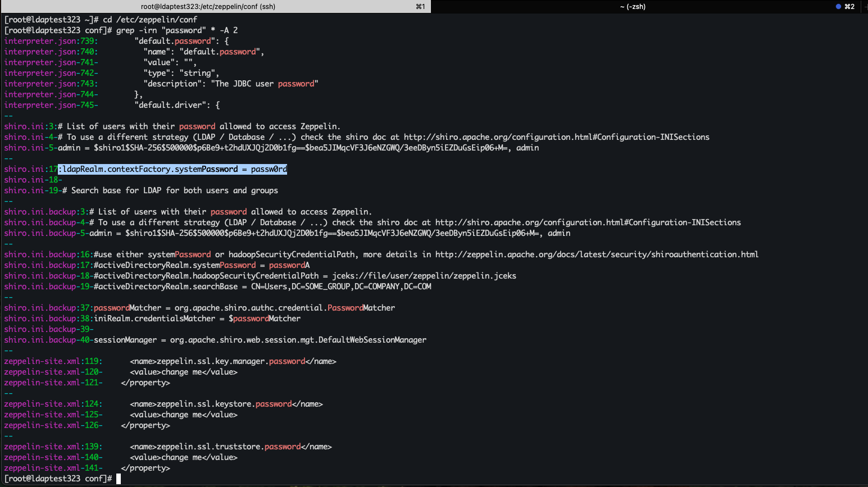Click the ⌘2 shortcut label on zsh tab

(849, 7)
